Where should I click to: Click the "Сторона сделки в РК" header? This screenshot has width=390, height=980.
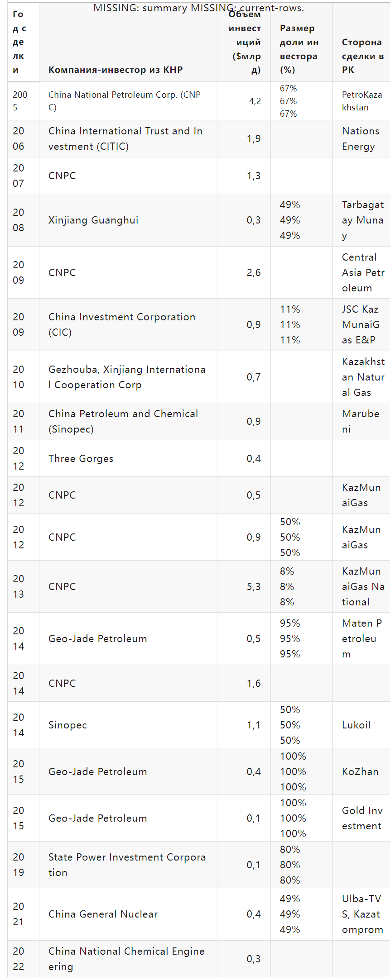tap(362, 56)
